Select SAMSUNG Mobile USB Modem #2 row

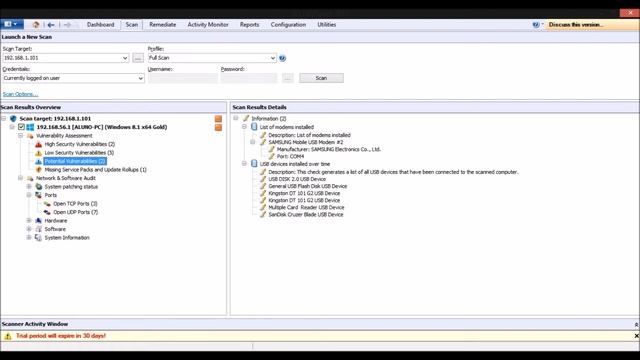click(x=306, y=142)
